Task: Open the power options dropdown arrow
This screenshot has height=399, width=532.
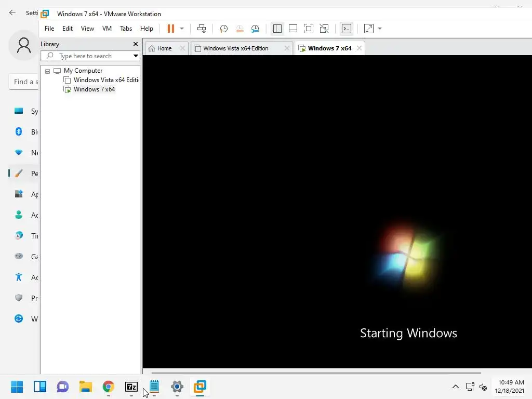Action: [182, 29]
